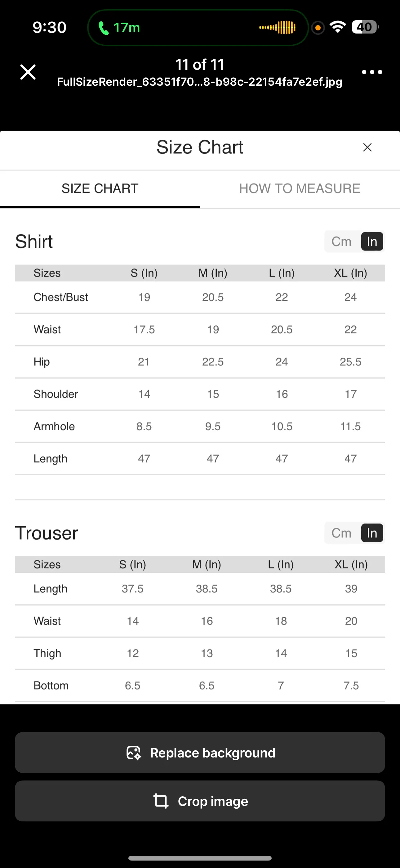Select the SIZE CHART tab
This screenshot has height=868, width=400.
coord(100,188)
